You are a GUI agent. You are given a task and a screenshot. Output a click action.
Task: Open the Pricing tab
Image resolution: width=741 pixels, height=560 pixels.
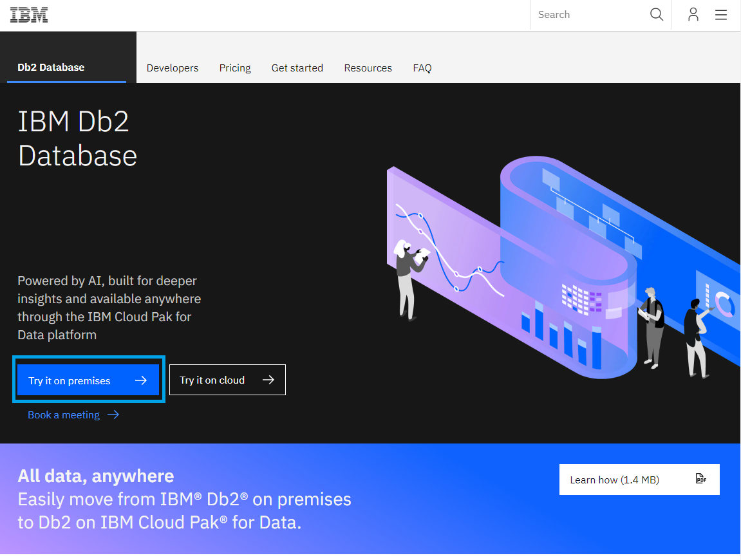tap(235, 68)
